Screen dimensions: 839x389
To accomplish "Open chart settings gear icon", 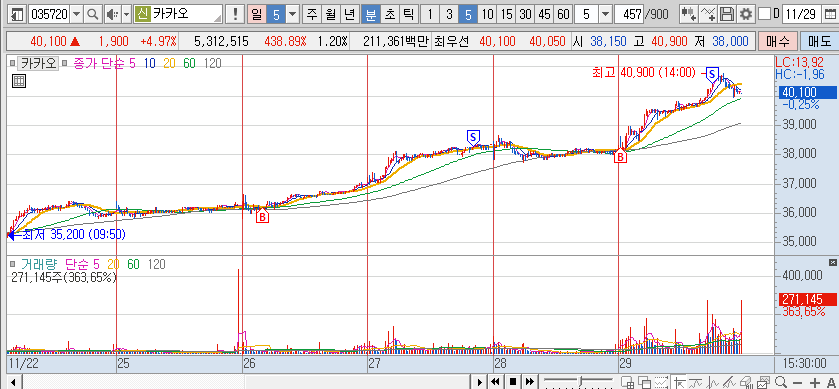I will [x=745, y=14].
